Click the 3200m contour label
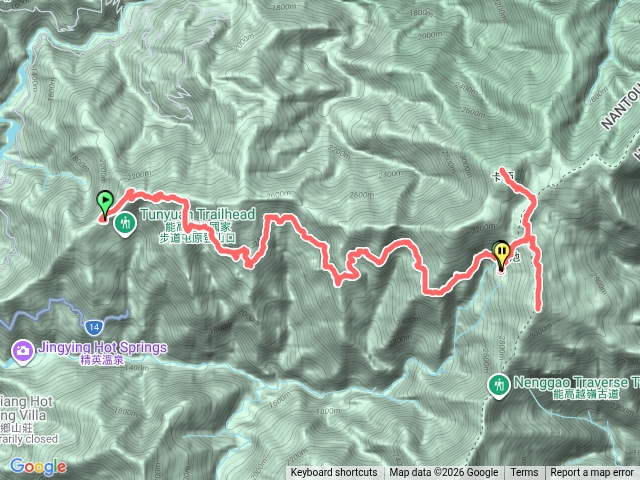 pyautogui.click(x=483, y=229)
